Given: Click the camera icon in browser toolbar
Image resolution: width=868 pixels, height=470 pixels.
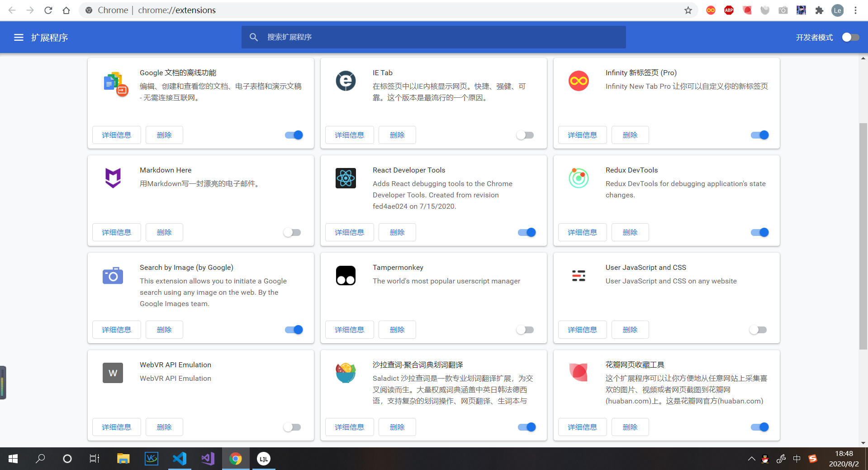Looking at the screenshot, I should coord(783,10).
